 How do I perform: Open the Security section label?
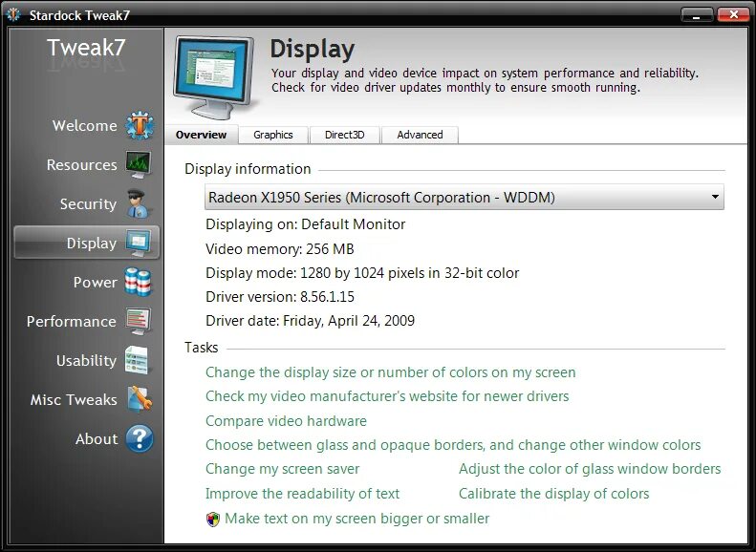[88, 204]
